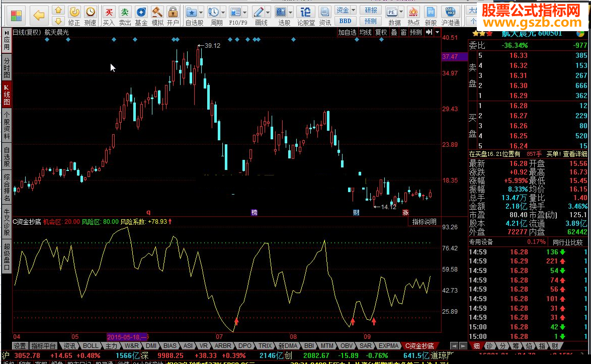The width and height of the screenshot is (591, 364).
Task: Open 综合排名 sidebar tab
Action: click(x=7, y=187)
